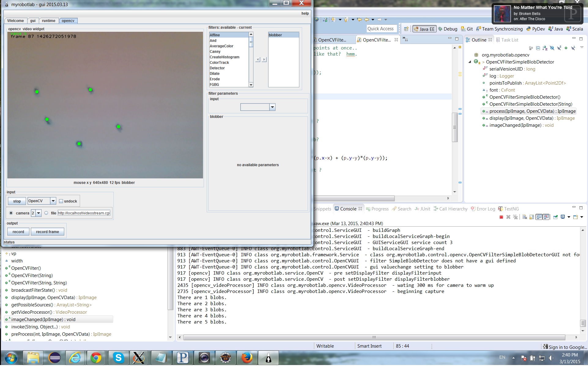Switch to the Welcome tab in myrobotlab
Image resolution: width=588 pixels, height=391 pixels.
coord(15,21)
